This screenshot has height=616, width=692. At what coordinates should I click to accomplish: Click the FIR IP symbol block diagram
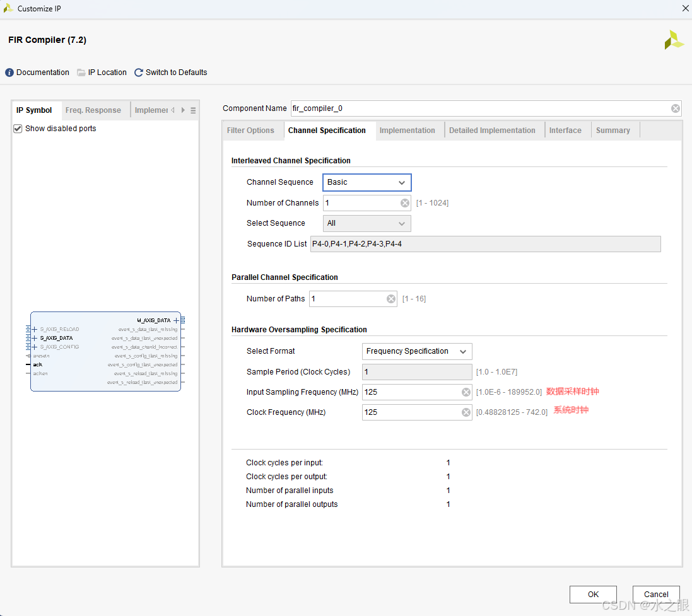tap(105, 352)
